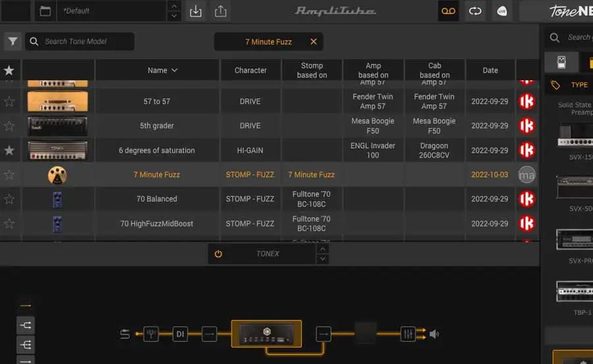This screenshot has height=364, width=593.
Task: Sort by Cab based on column
Action: point(435,70)
